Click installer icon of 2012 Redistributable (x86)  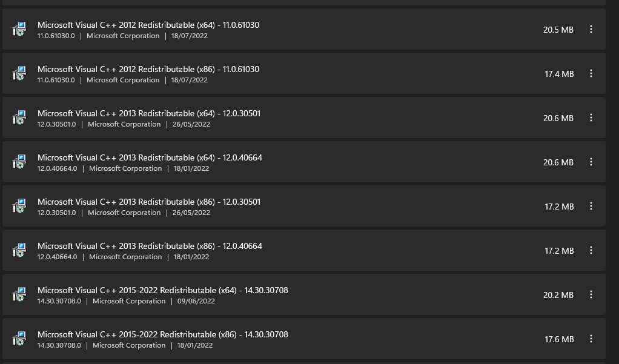(19, 73)
